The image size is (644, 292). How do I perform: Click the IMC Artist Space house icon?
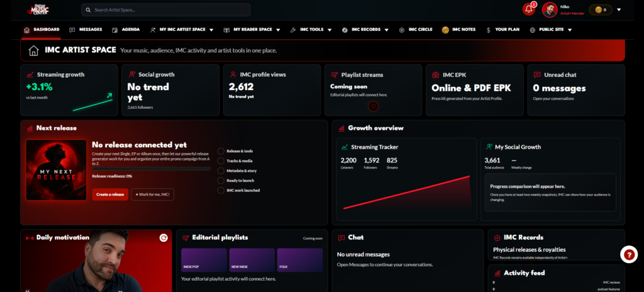pyautogui.click(x=34, y=50)
